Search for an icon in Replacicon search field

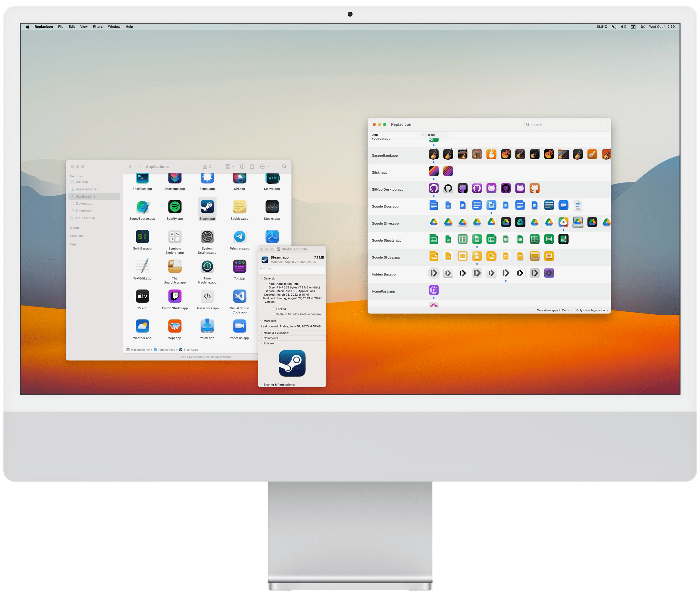566,124
